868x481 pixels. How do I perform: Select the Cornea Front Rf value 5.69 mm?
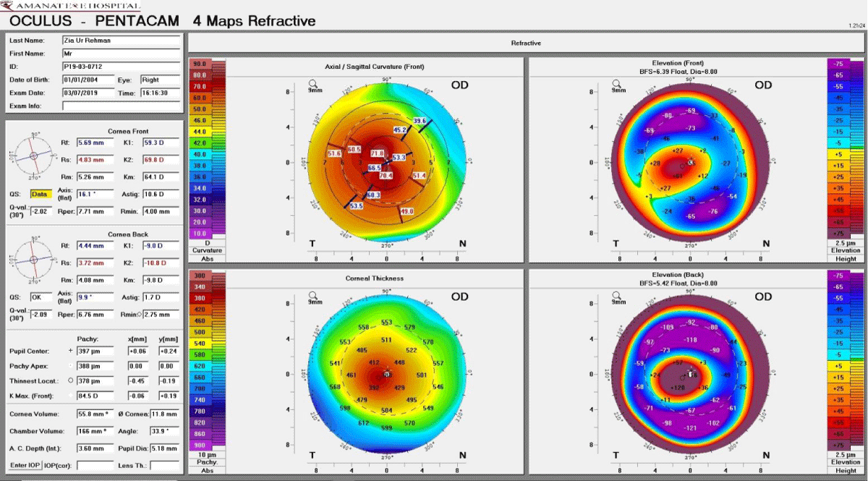[95, 142]
